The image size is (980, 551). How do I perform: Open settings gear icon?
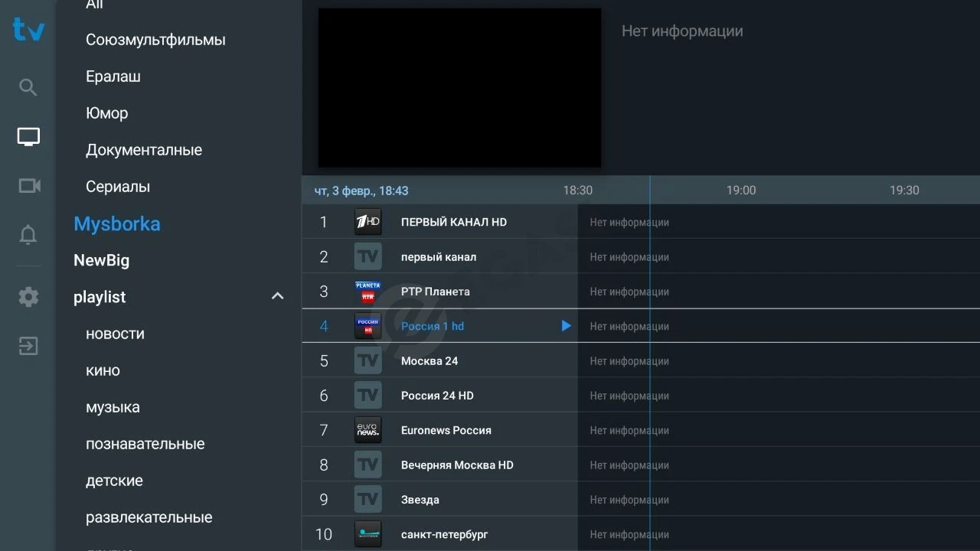coord(28,297)
